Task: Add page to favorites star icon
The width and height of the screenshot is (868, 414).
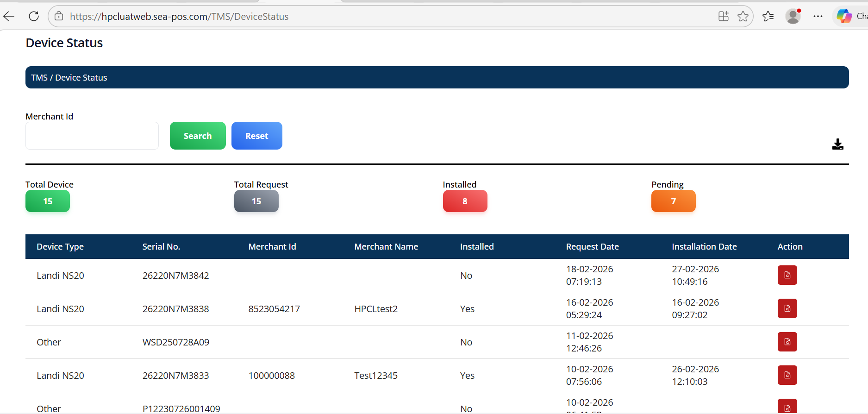Action: (x=743, y=17)
